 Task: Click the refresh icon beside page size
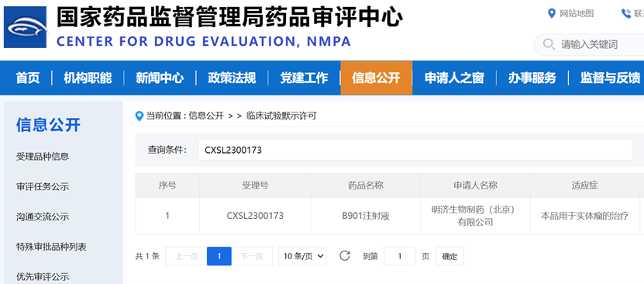[345, 256]
